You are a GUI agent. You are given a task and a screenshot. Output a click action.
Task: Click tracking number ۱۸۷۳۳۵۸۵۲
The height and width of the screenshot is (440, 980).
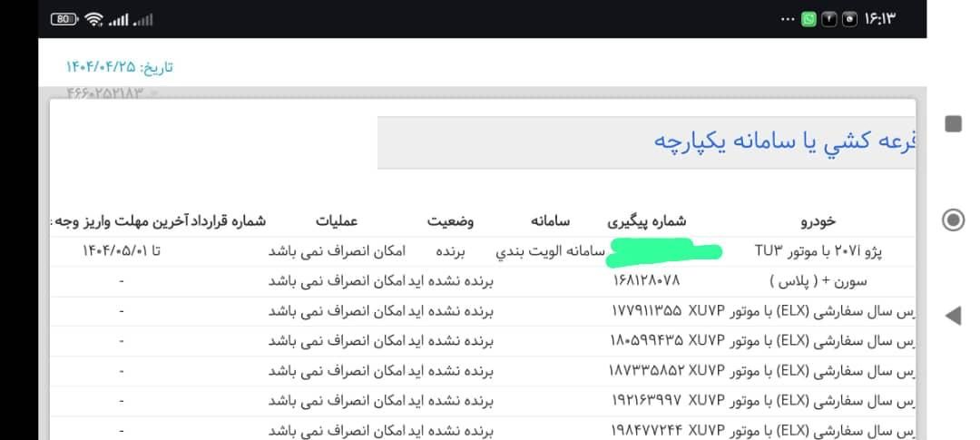647,371
